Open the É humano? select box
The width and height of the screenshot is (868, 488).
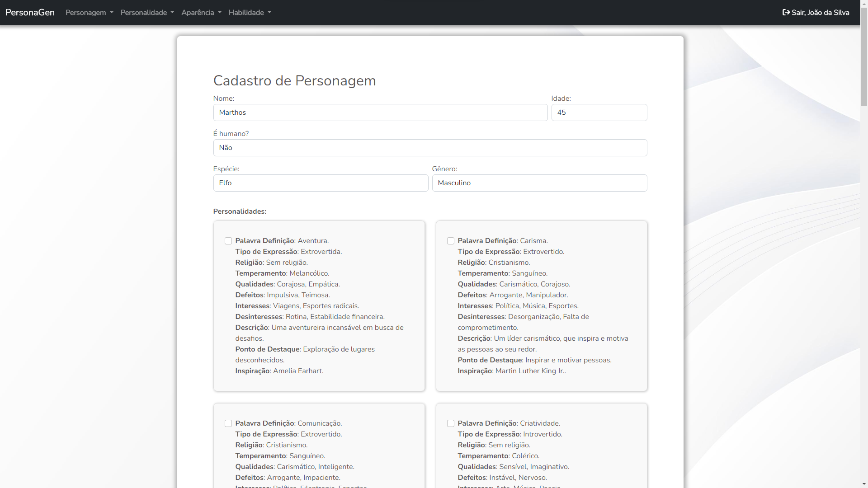[x=430, y=148]
